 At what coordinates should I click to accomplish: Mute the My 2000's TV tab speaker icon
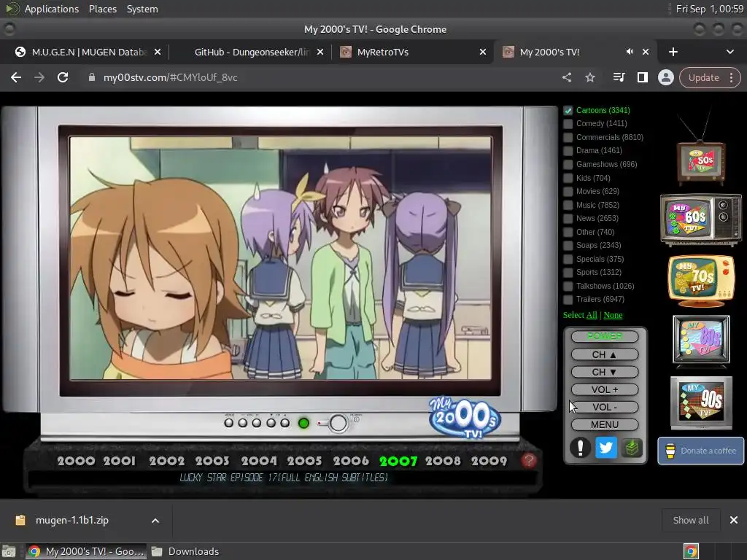pyautogui.click(x=630, y=52)
